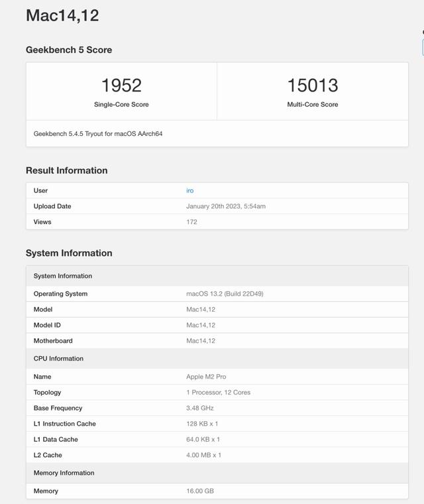
Task: Select the upload date January 20th 2023, 5:54am
Action: [x=226, y=206]
